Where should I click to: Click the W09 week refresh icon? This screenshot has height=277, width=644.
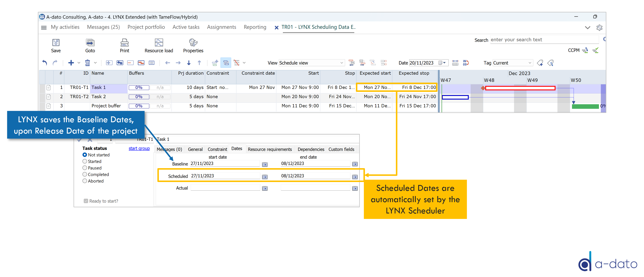pyautogui.click(x=466, y=63)
